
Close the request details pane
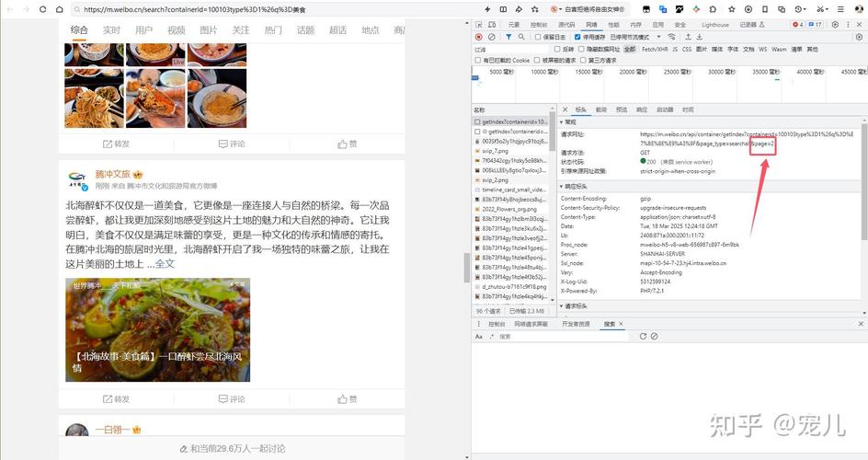tap(565, 109)
